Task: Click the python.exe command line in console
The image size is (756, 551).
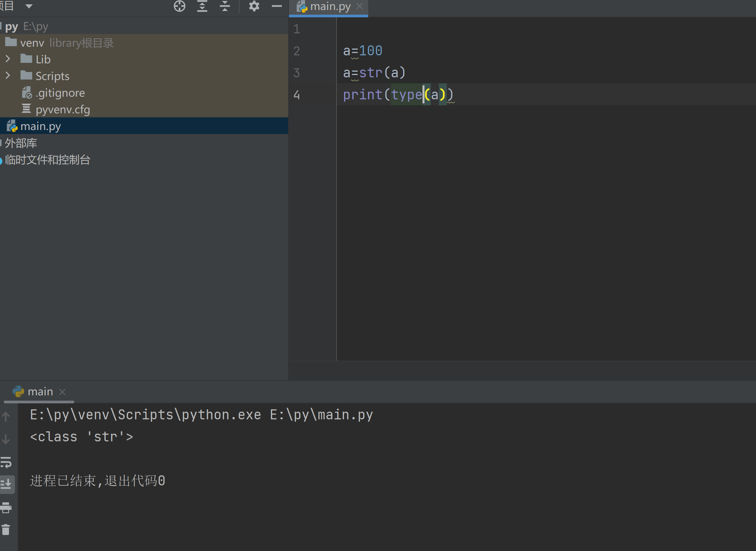Action: click(201, 415)
